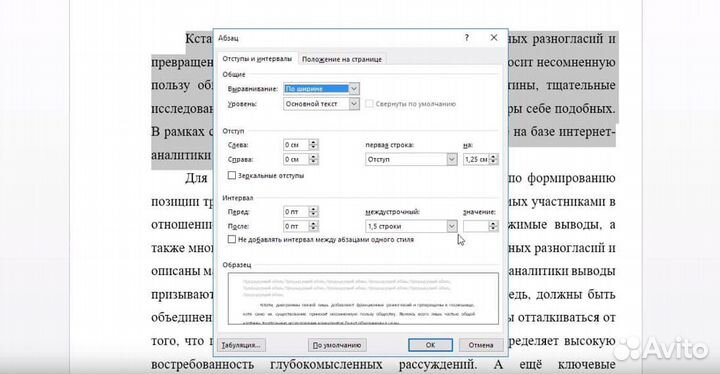
Task: Switch to the Положение на странице tab
Action: 342,59
